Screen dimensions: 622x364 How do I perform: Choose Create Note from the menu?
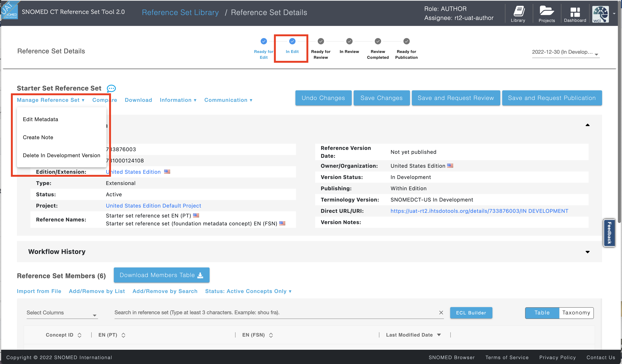click(x=61, y=137)
